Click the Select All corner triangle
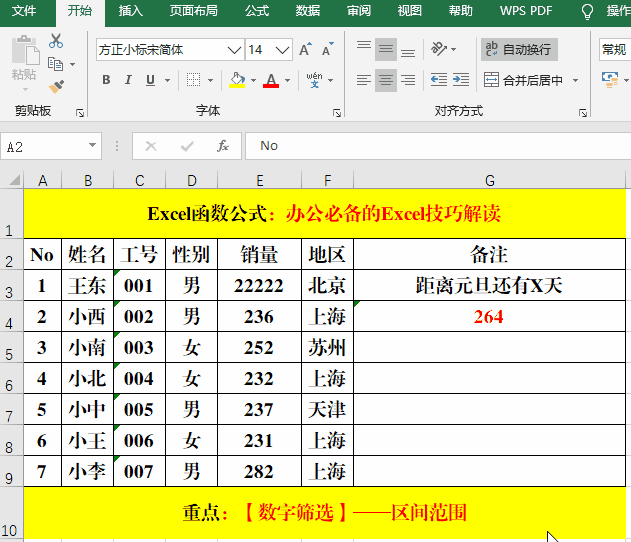Screen dimensions: 631x542 coord(14,180)
